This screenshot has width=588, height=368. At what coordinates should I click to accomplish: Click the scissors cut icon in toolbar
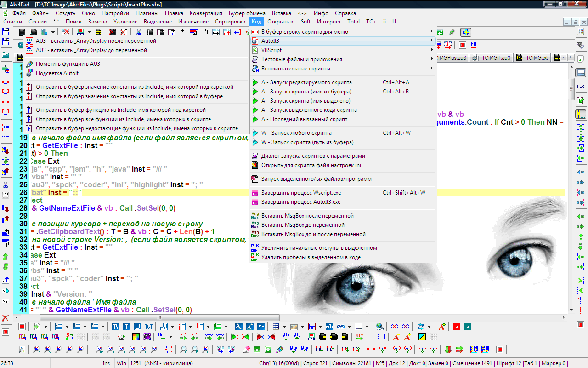(x=138, y=32)
